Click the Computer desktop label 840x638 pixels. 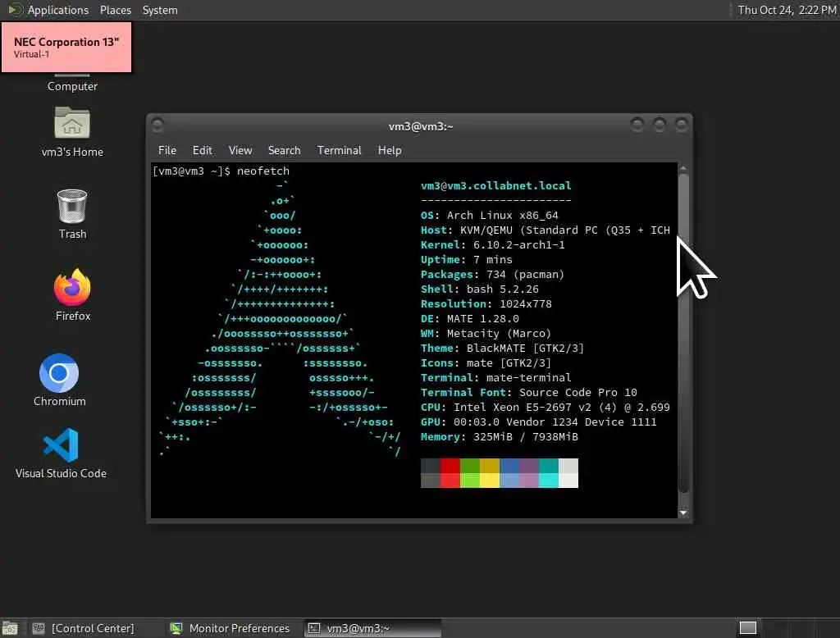coord(72,86)
